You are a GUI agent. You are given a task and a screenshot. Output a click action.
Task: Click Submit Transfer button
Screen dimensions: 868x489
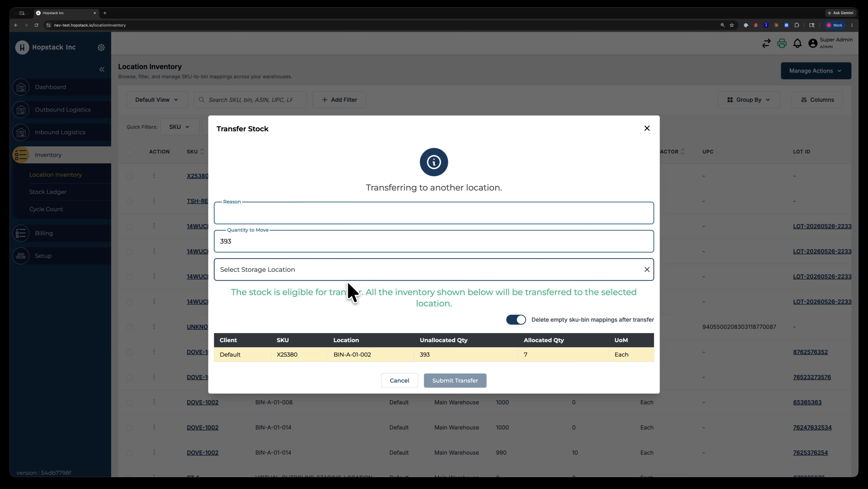[455, 381]
